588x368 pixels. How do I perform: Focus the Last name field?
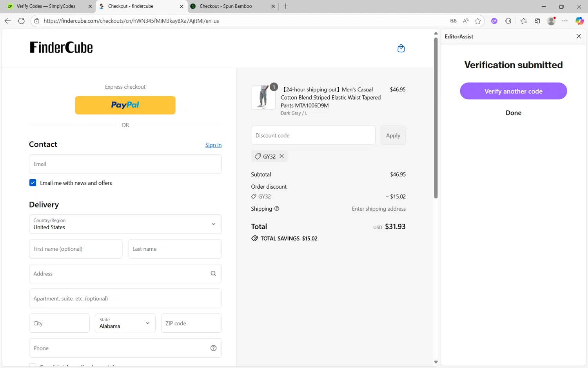(175, 249)
